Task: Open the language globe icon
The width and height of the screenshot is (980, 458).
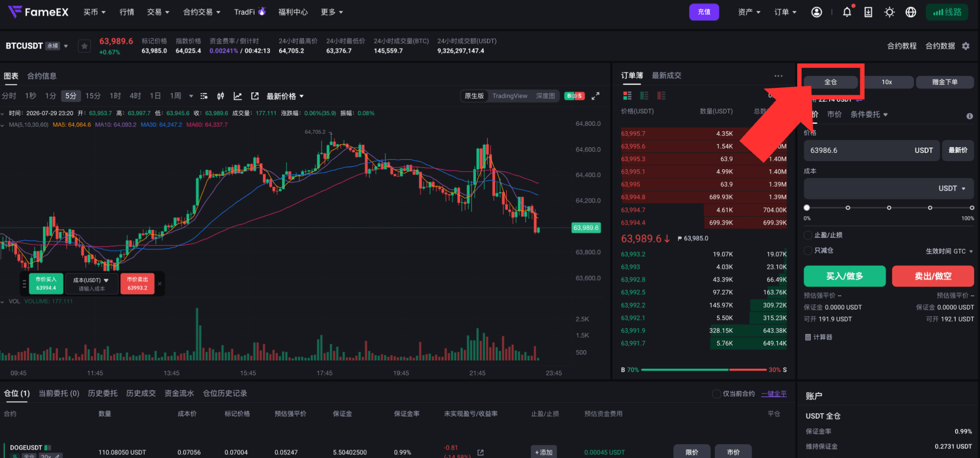Action: 911,12
